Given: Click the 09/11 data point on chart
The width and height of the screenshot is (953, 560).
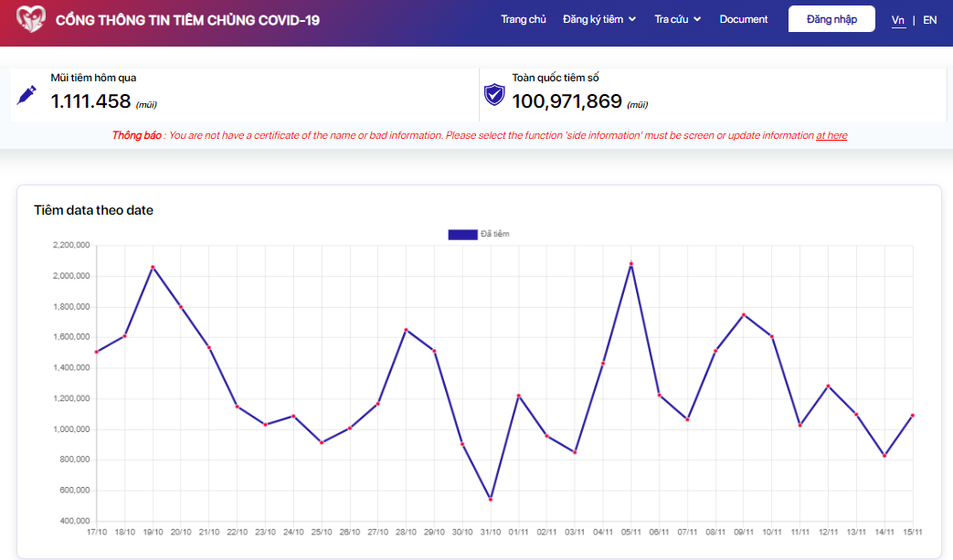Looking at the screenshot, I should (744, 315).
